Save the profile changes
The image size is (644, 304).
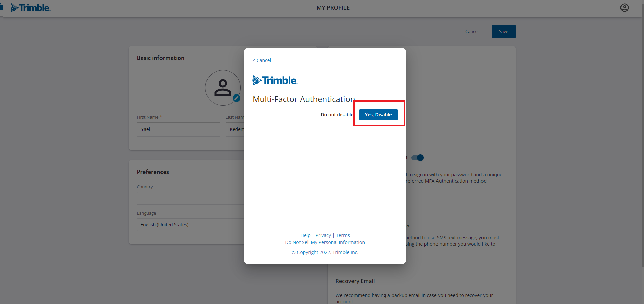tap(503, 31)
